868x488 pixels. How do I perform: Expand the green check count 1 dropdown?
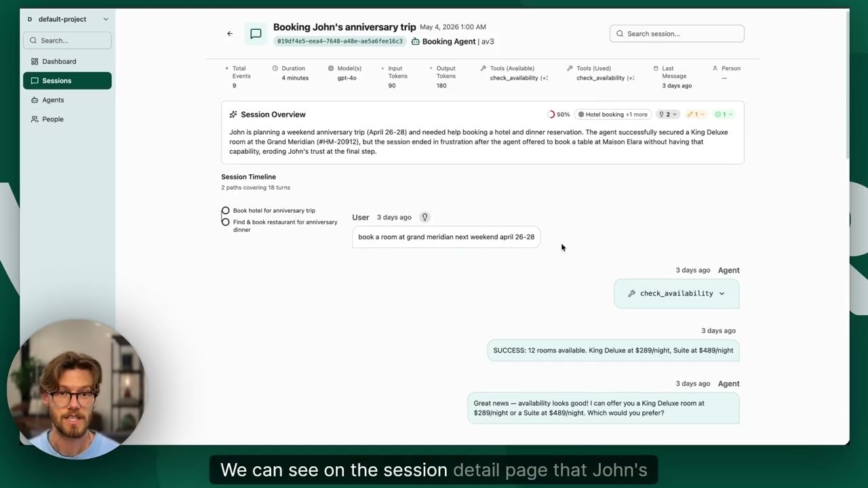(x=724, y=115)
